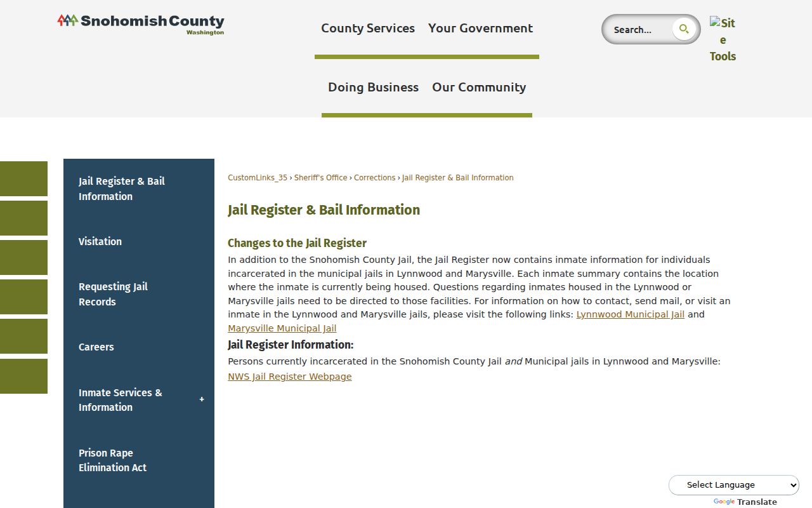Open the NWS Jail Register Webpage link

(290, 377)
